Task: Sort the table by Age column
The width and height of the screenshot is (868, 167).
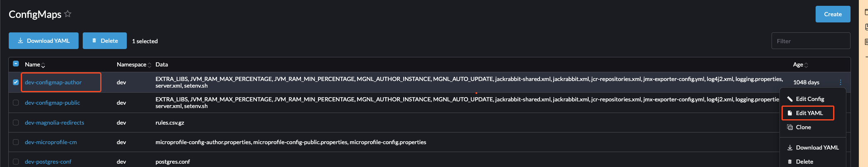Action: coord(800,64)
